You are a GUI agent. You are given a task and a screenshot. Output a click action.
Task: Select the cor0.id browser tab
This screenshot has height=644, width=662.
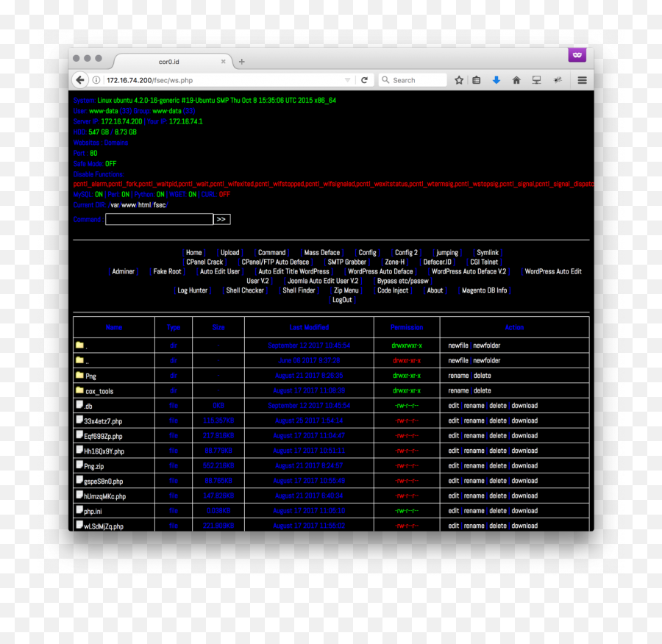pos(169,62)
